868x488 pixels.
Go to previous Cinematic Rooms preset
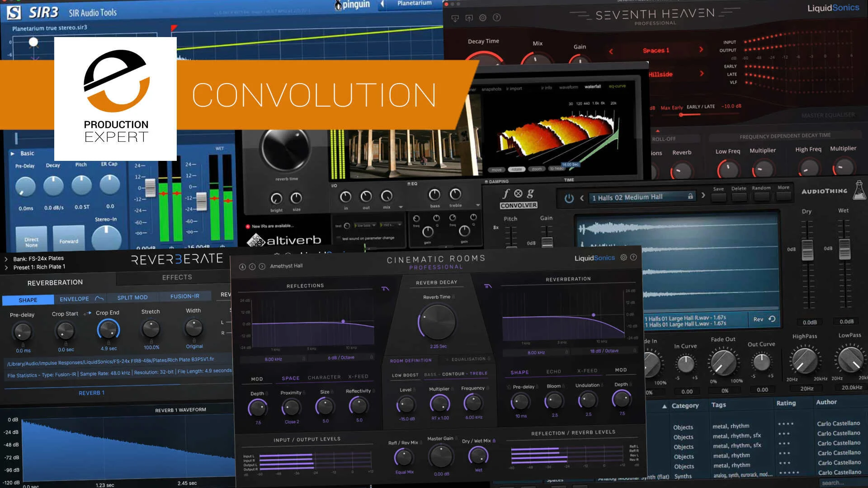click(252, 267)
